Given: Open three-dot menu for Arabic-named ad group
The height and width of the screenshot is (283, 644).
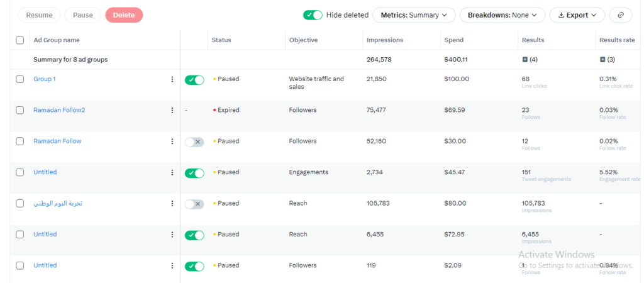Looking at the screenshot, I should (172, 204).
